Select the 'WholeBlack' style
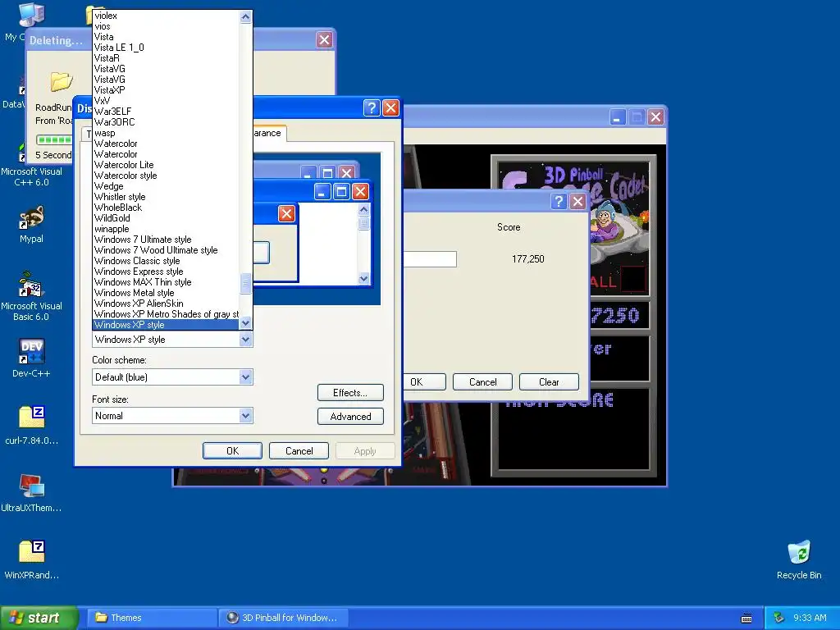The image size is (840, 630). point(166,208)
